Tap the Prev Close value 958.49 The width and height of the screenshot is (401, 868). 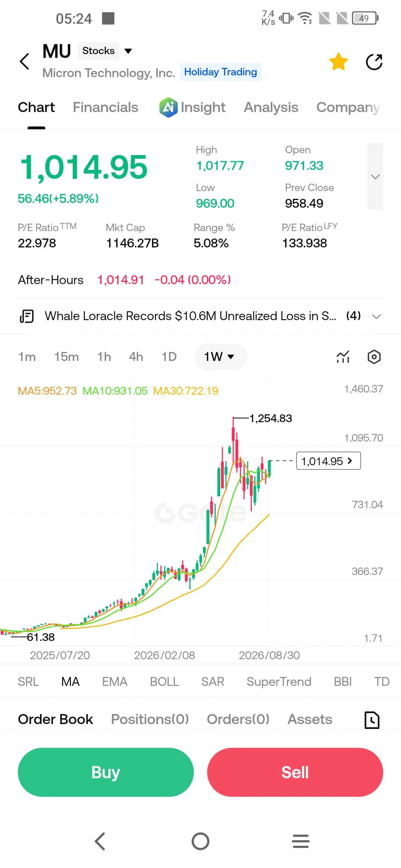(x=304, y=204)
